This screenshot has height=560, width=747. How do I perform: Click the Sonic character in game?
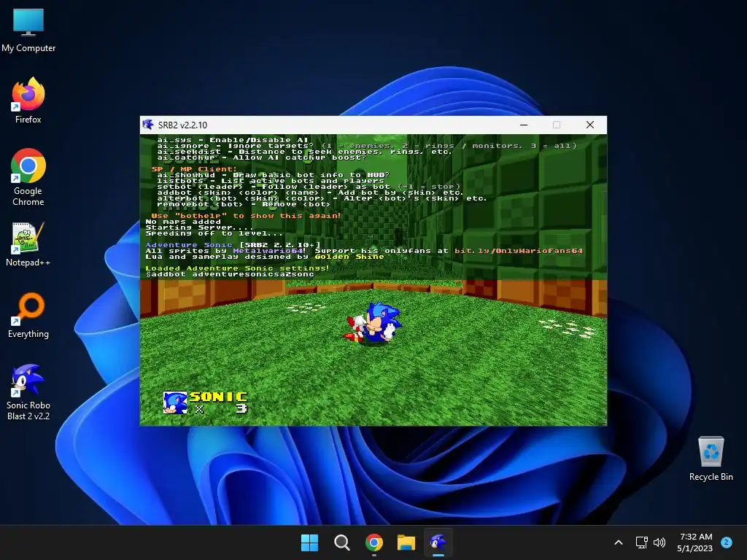tap(374, 322)
